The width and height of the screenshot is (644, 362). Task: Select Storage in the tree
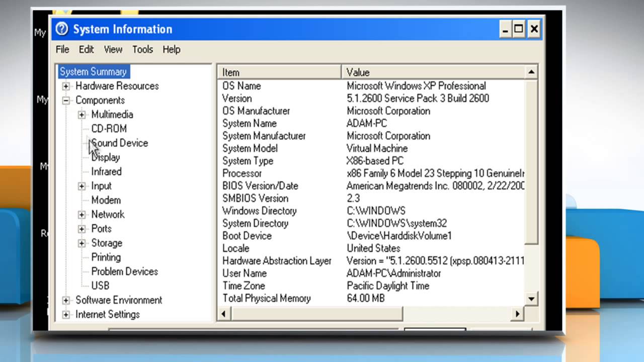point(107,243)
